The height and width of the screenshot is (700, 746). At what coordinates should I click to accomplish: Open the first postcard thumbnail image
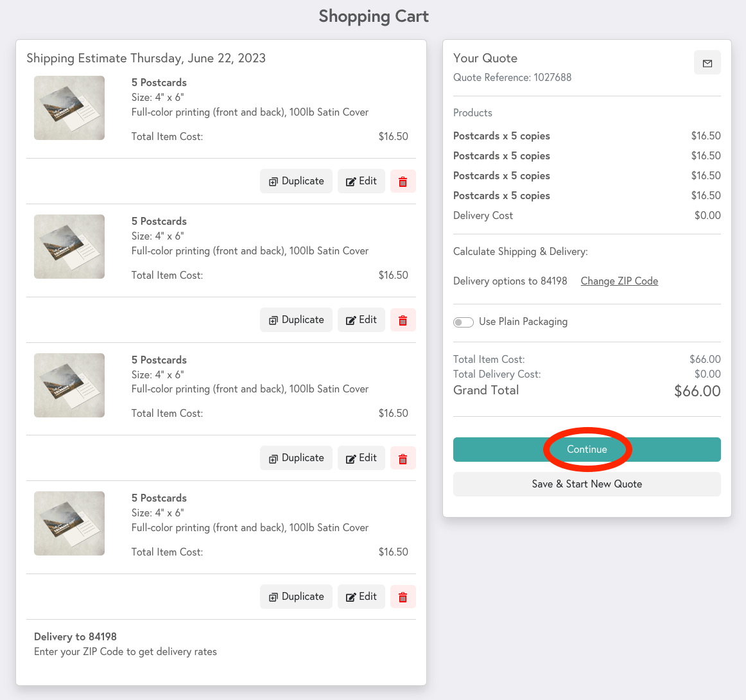pos(69,108)
